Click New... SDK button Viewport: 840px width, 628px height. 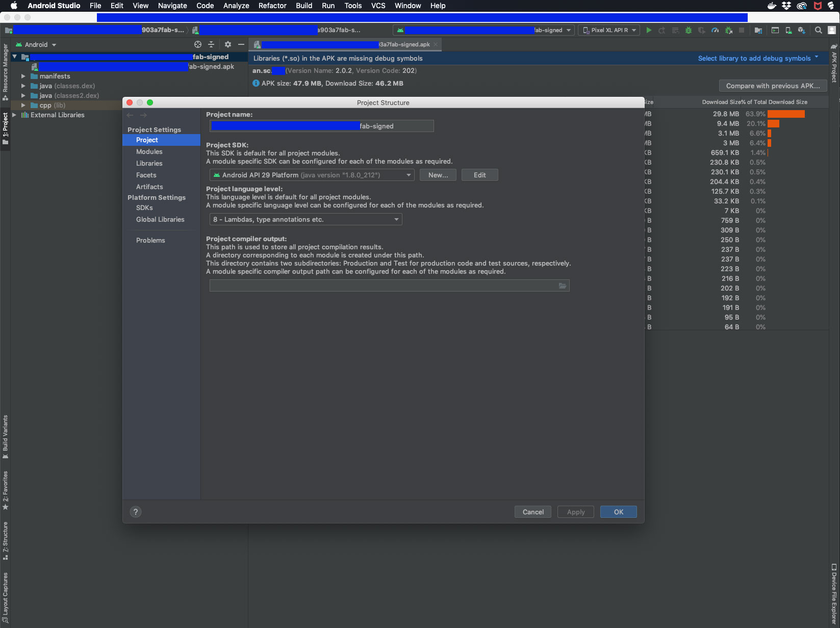point(438,175)
